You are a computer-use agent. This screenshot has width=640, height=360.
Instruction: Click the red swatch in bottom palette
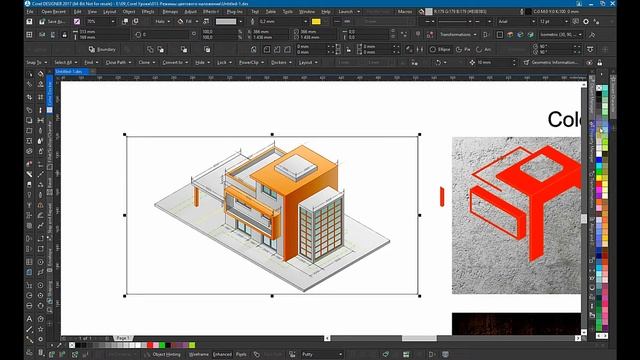(150, 345)
